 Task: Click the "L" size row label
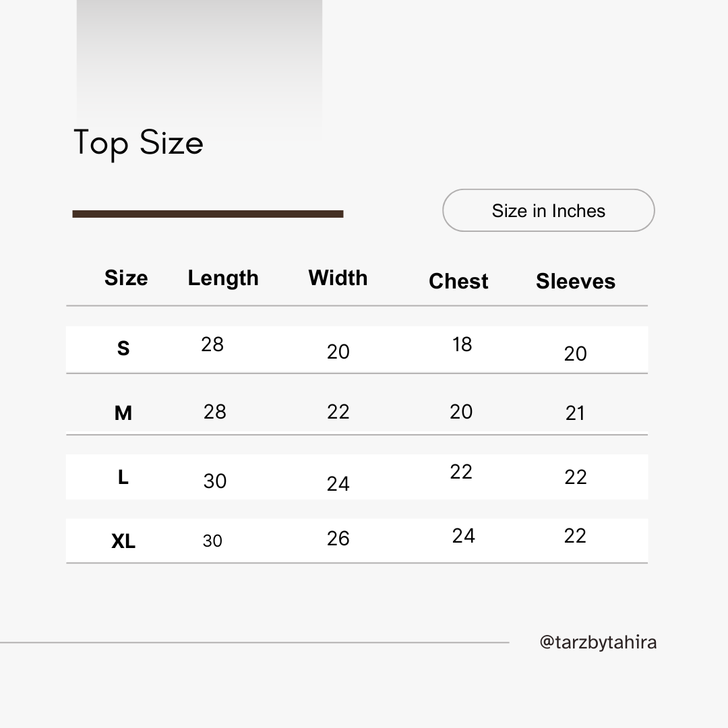(x=123, y=477)
